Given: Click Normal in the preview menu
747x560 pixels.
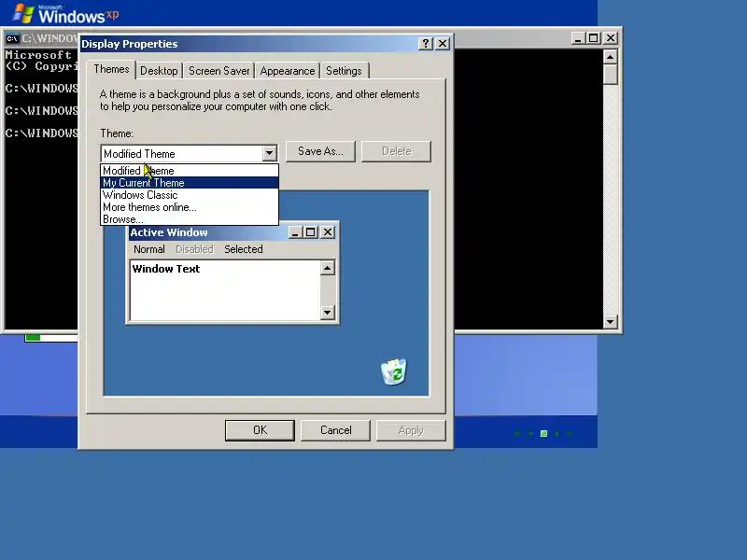Looking at the screenshot, I should coord(149,249).
